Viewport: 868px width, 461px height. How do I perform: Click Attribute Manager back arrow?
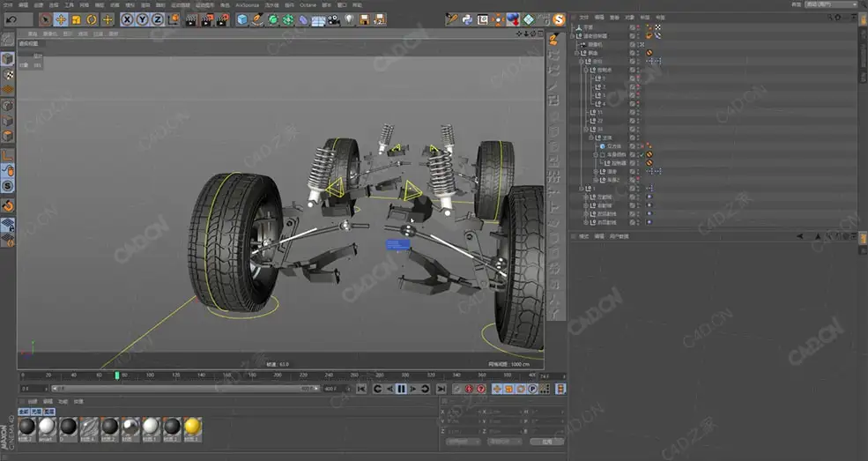[800, 236]
